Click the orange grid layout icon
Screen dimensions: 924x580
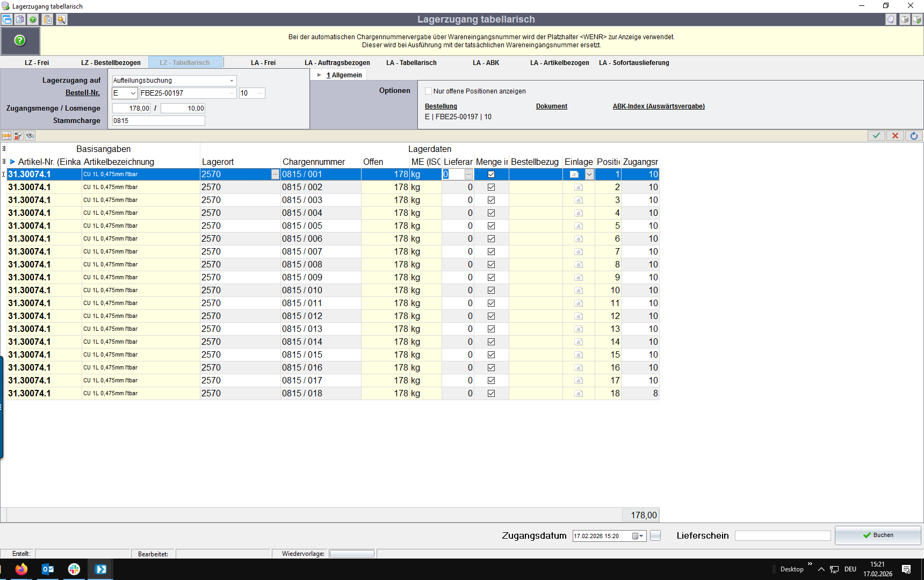(6, 136)
